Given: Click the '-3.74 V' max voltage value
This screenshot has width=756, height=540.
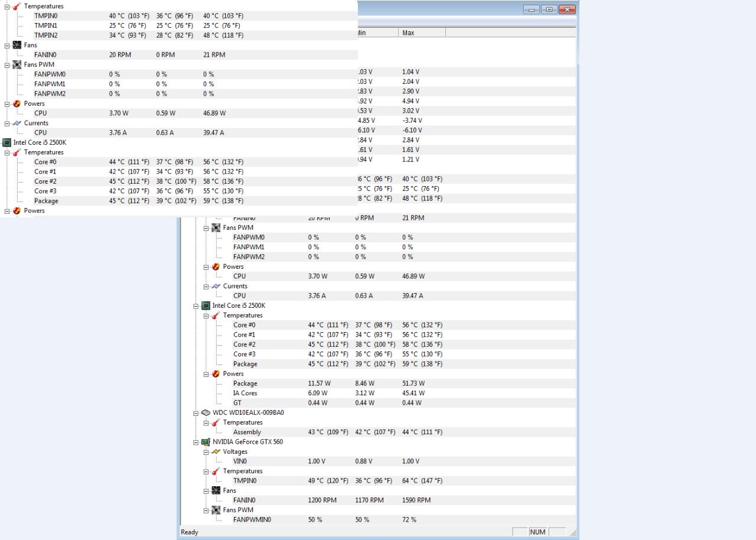Looking at the screenshot, I should (412, 121).
